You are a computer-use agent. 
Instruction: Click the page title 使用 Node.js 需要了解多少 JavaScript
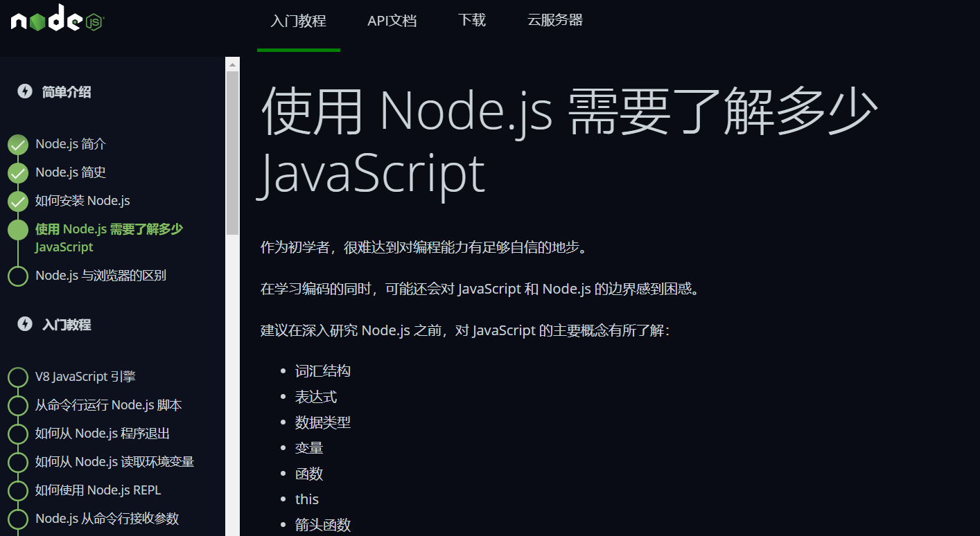(x=568, y=142)
